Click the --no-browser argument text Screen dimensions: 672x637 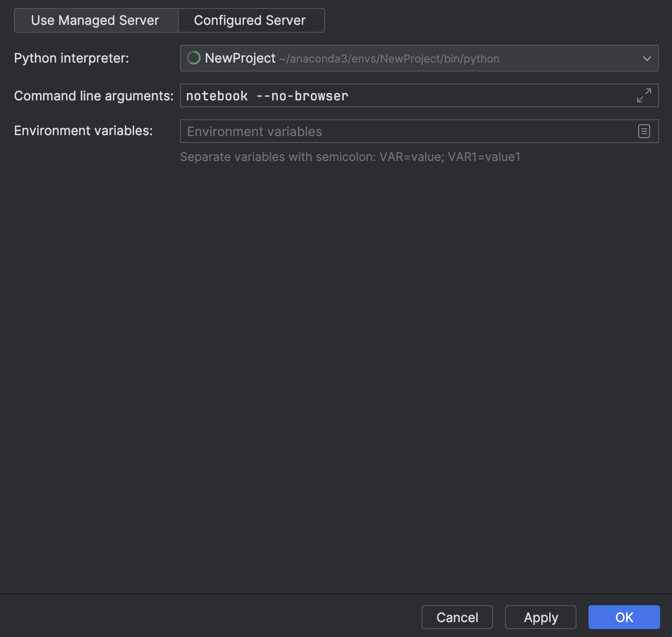(302, 96)
